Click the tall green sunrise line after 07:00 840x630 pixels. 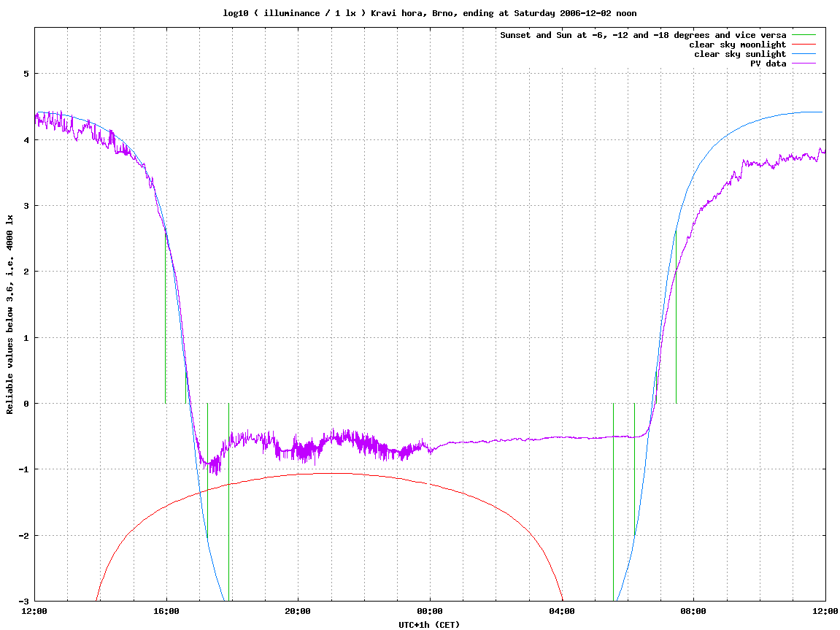(676, 316)
